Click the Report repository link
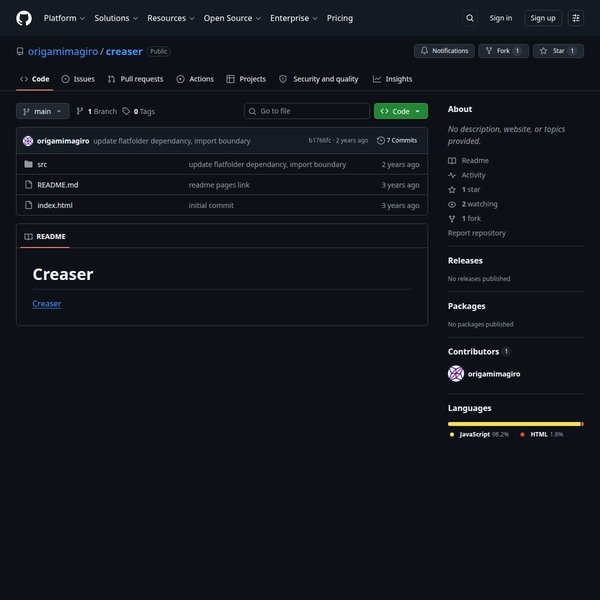 coord(476,233)
